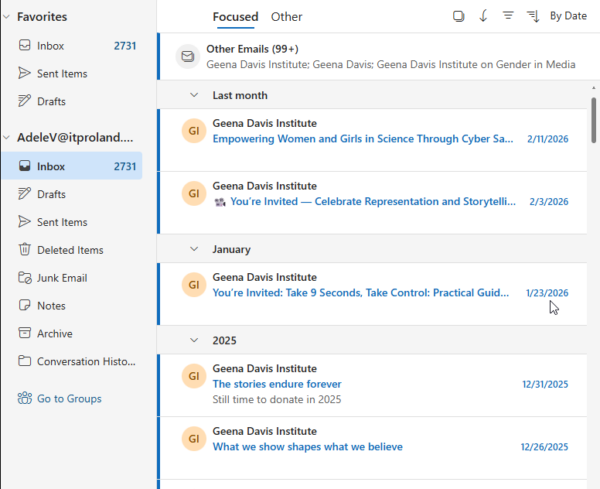Collapse the Favorites section

click(7, 17)
